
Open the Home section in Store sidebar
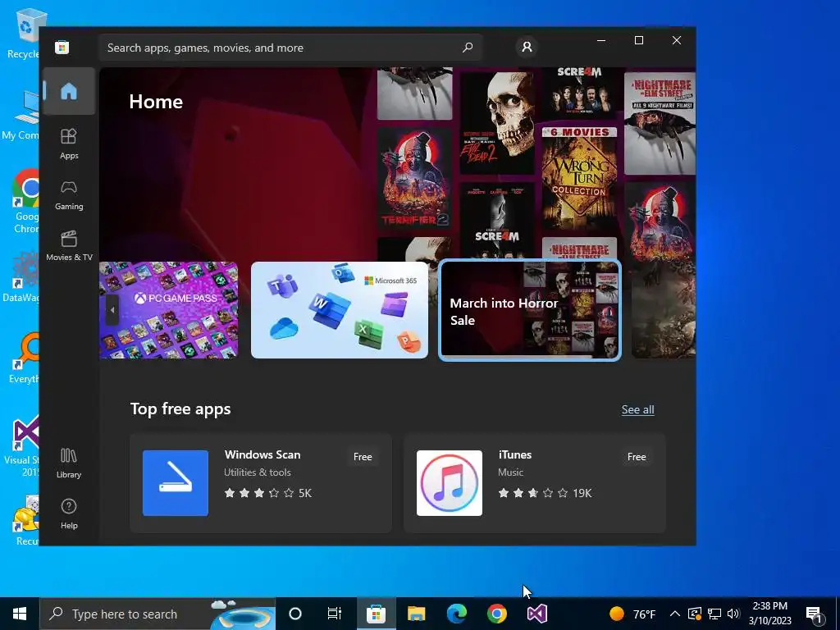[x=69, y=91]
